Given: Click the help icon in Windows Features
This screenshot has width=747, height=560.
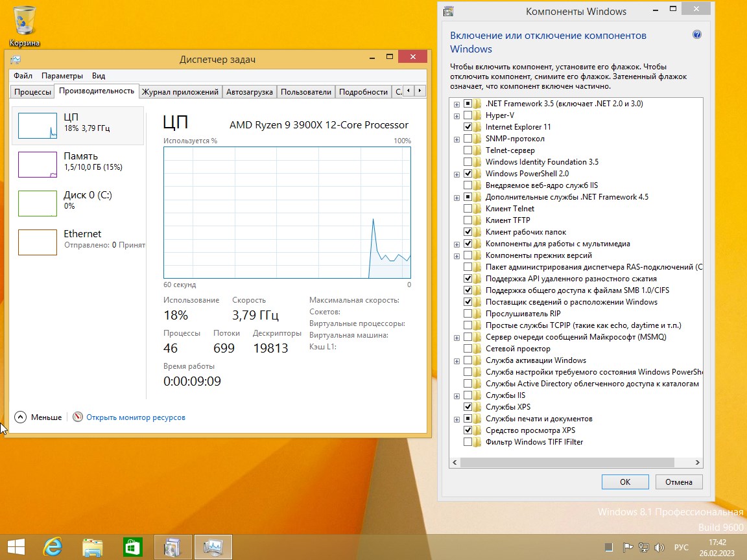Looking at the screenshot, I should coord(697,35).
